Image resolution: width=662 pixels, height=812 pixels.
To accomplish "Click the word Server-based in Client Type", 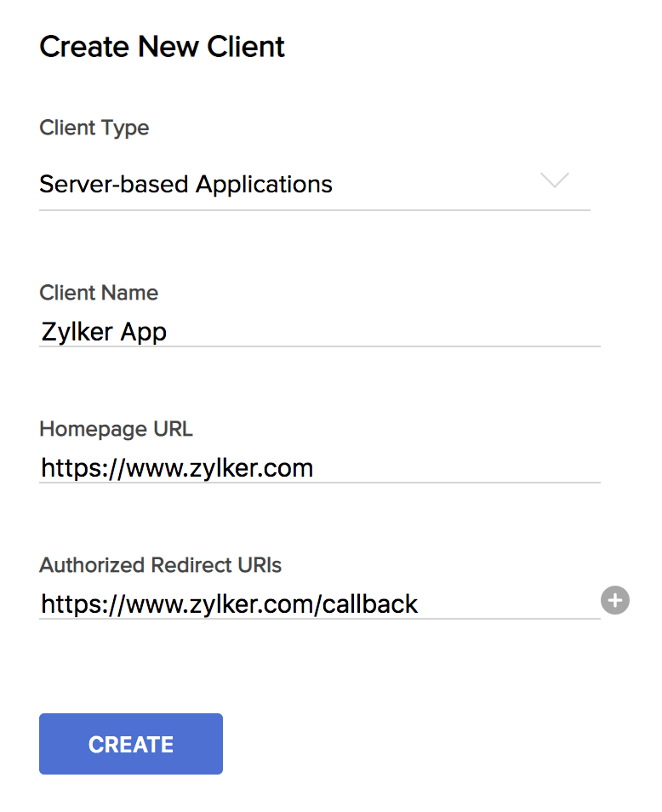I will tap(115, 184).
